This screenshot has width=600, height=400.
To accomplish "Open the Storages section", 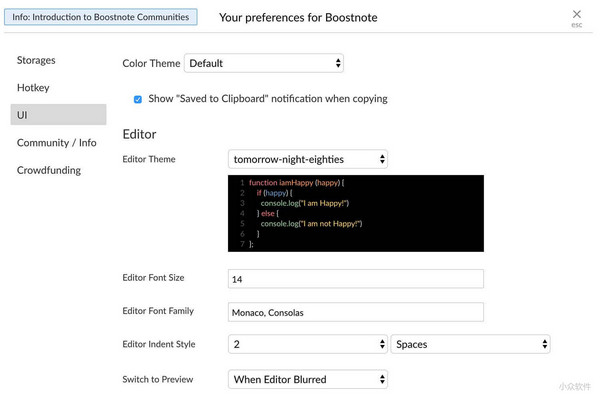I will 36,60.
